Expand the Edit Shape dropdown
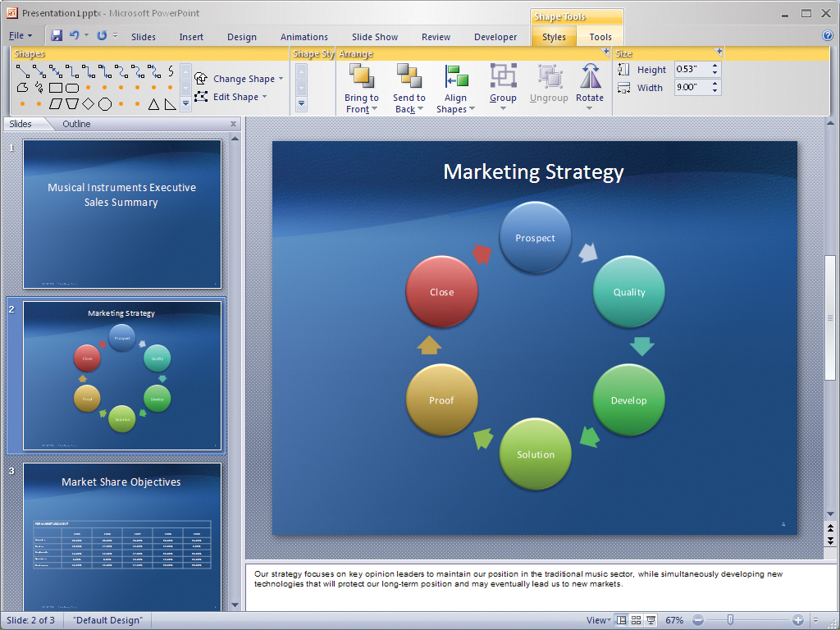This screenshot has height=630, width=840. point(235,97)
